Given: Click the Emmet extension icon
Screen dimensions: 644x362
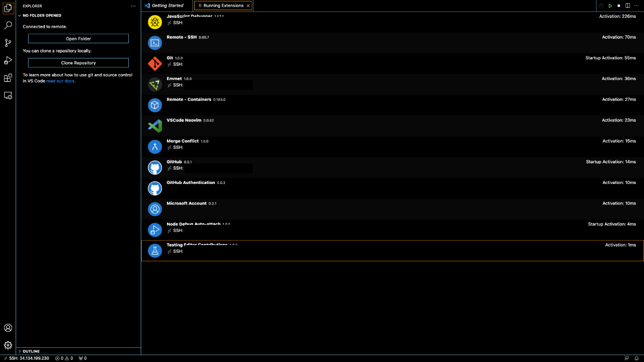Looking at the screenshot, I should point(155,84).
